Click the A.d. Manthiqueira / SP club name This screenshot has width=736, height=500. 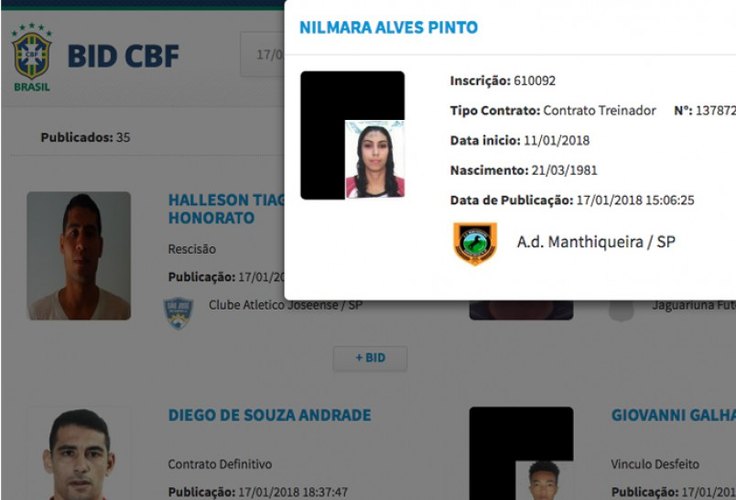[x=596, y=242]
